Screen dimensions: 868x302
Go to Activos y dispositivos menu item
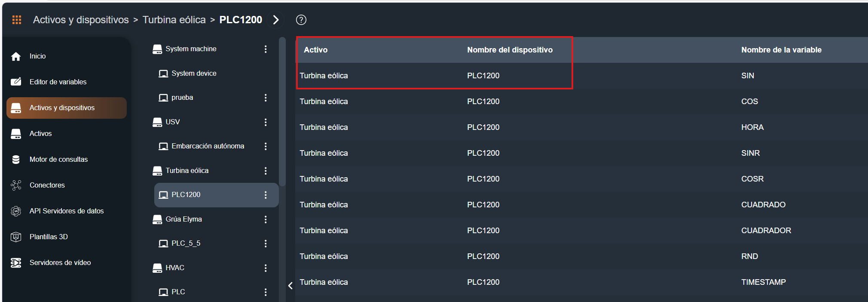coord(62,108)
